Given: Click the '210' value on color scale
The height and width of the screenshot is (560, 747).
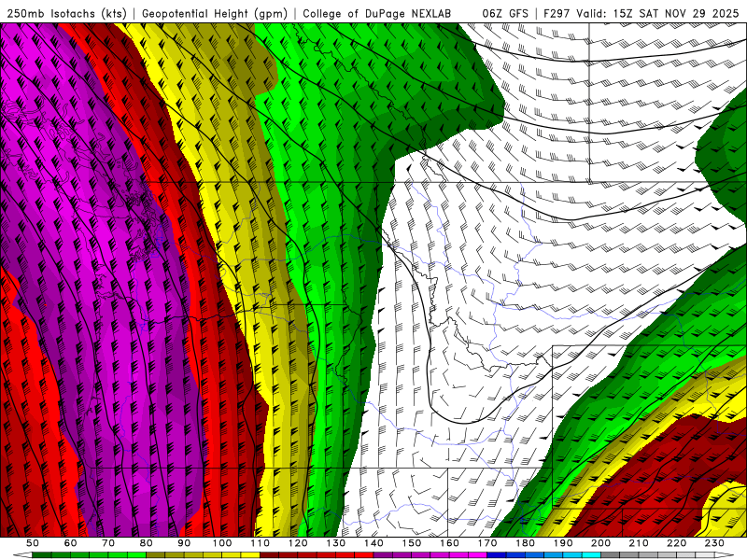Looking at the screenshot, I should click(x=639, y=543).
